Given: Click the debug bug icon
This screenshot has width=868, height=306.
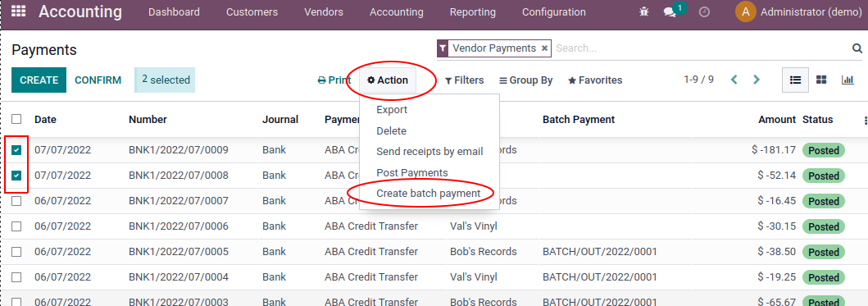Looking at the screenshot, I should (643, 11).
